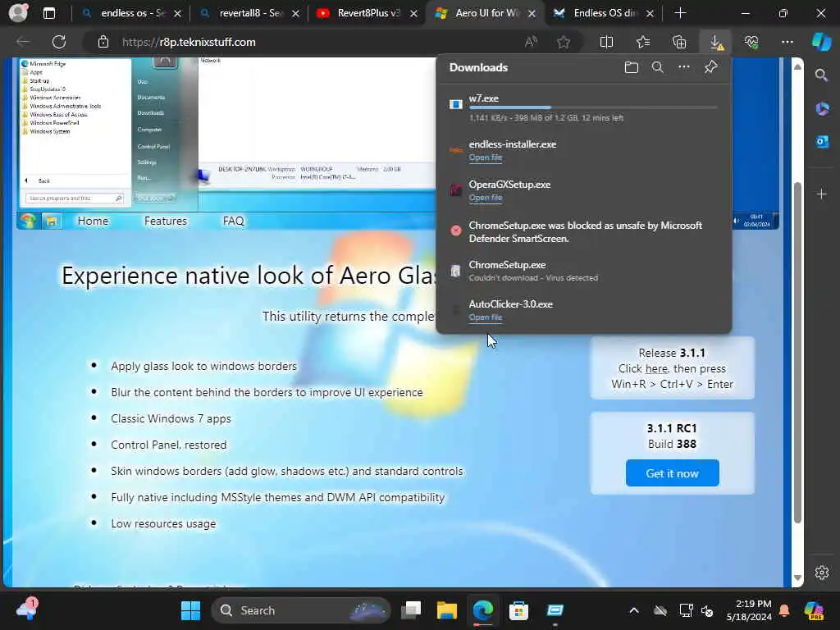
Task: Toggle the Downloads toolbar button
Action: (715, 42)
